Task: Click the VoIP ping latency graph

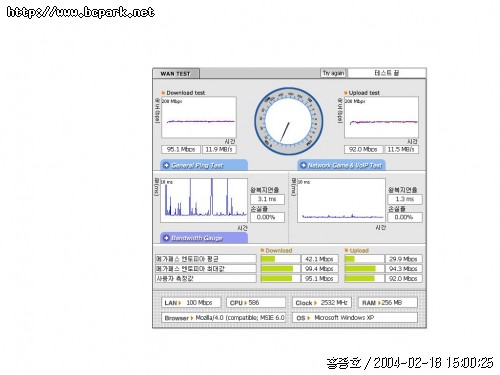Action: 341,200
